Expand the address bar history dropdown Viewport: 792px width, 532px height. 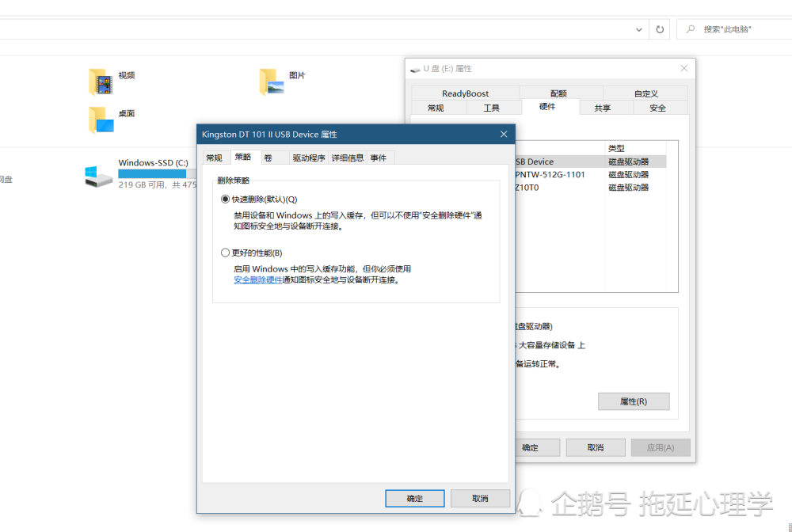[x=639, y=30]
